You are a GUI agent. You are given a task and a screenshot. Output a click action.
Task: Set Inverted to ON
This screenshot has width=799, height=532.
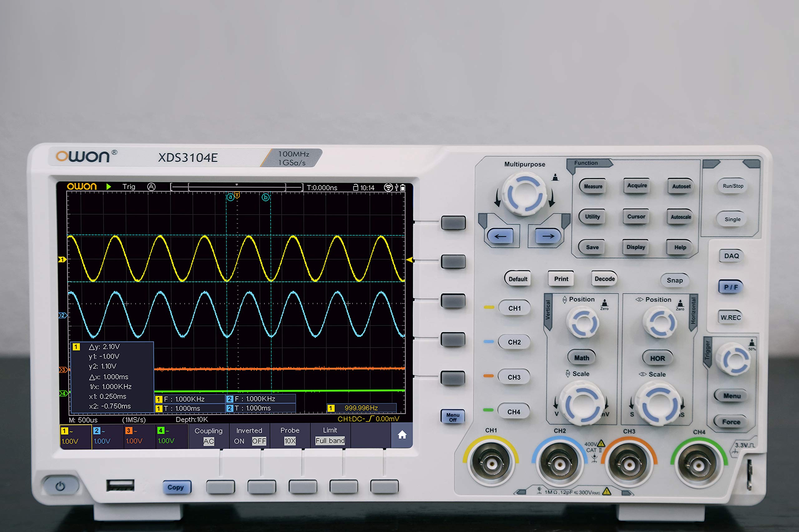[x=239, y=441]
